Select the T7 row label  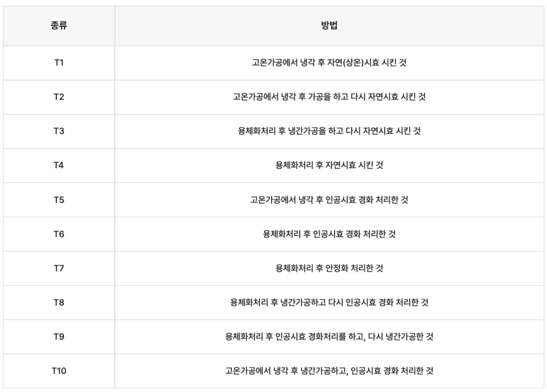click(59, 268)
